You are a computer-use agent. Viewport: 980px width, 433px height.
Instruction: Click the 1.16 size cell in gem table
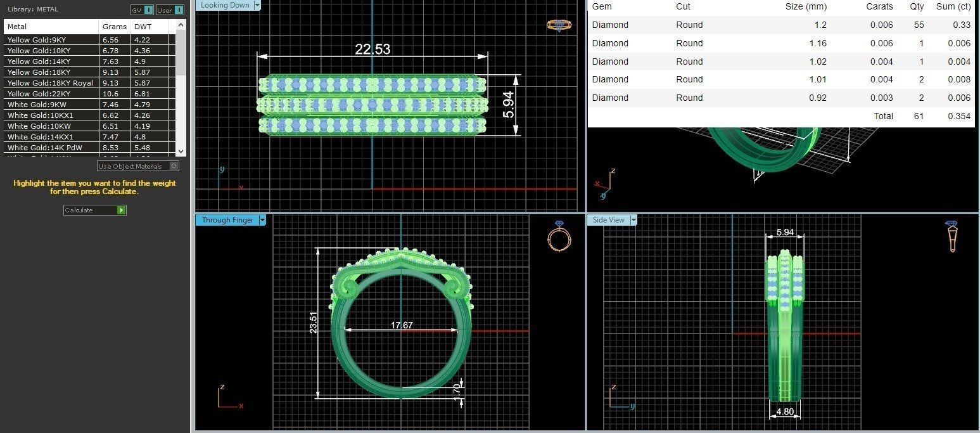tap(817, 43)
